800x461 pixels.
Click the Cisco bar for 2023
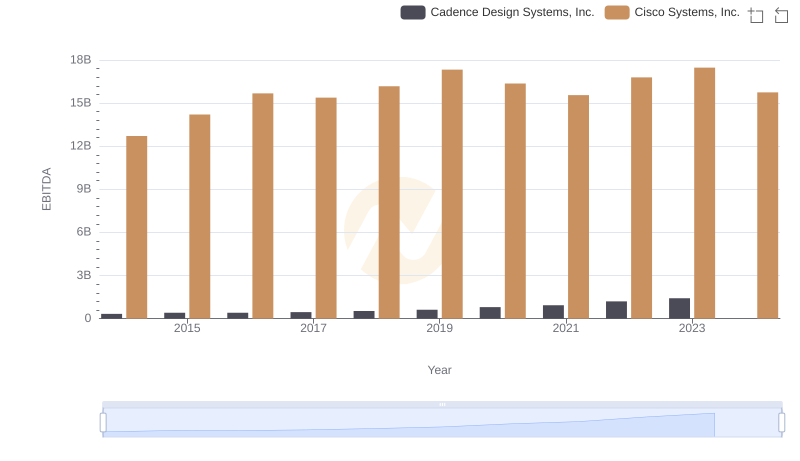pyautogui.click(x=705, y=193)
